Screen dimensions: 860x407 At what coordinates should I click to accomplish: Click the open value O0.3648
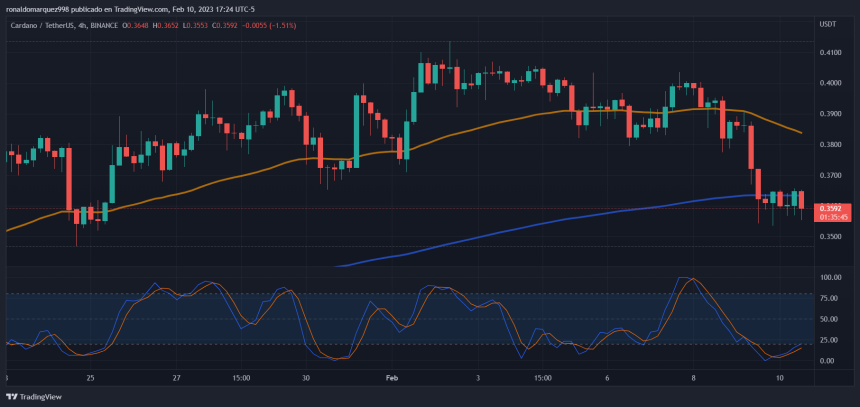tap(133, 25)
